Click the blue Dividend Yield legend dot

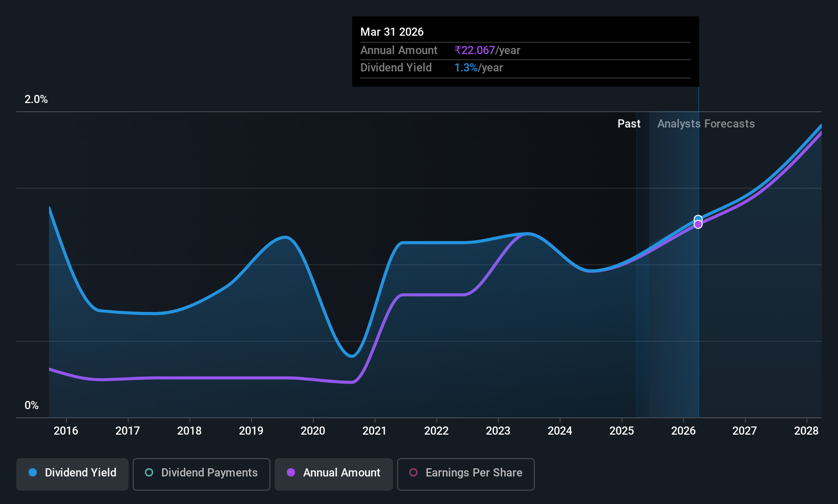click(x=33, y=472)
